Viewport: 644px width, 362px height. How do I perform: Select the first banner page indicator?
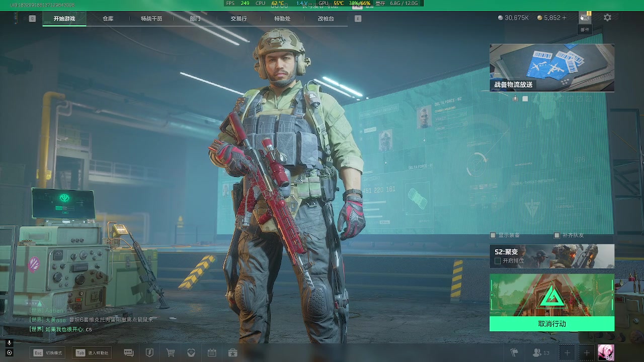515,99
